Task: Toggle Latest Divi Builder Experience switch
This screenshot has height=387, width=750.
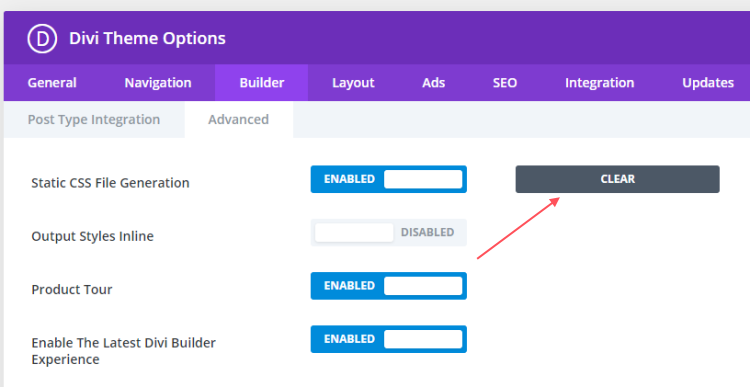Action: click(388, 339)
